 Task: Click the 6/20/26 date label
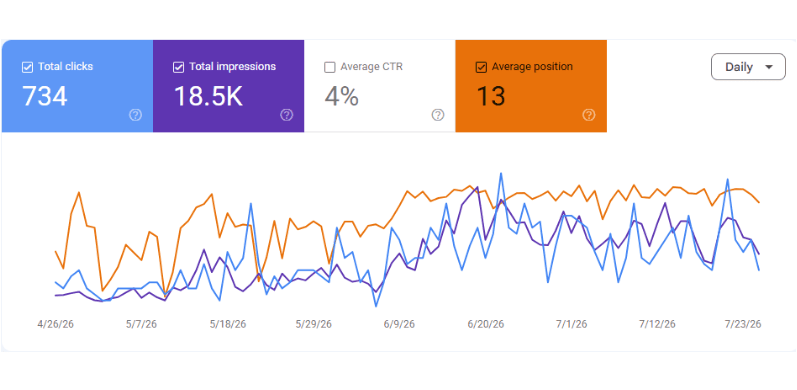[485, 324]
